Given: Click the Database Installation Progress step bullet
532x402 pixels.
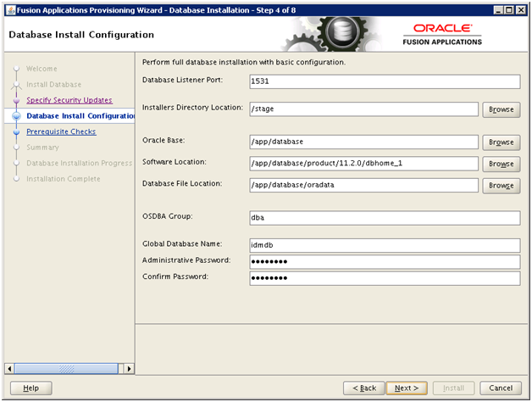Looking at the screenshot, I should [16, 164].
